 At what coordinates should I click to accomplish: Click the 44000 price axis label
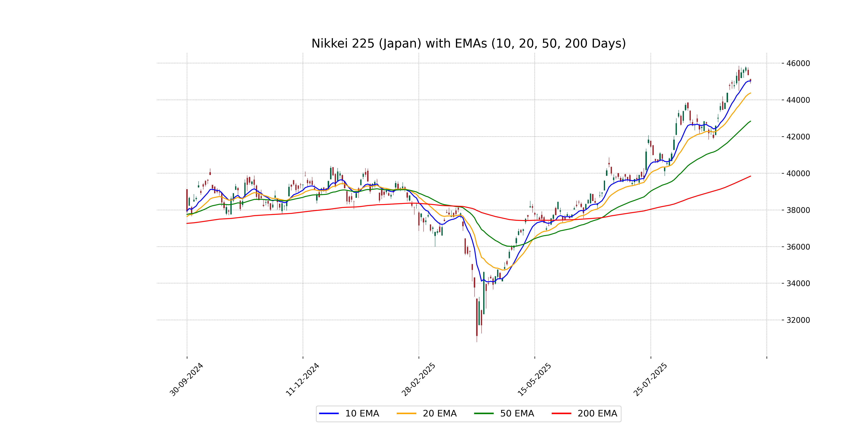pos(798,100)
